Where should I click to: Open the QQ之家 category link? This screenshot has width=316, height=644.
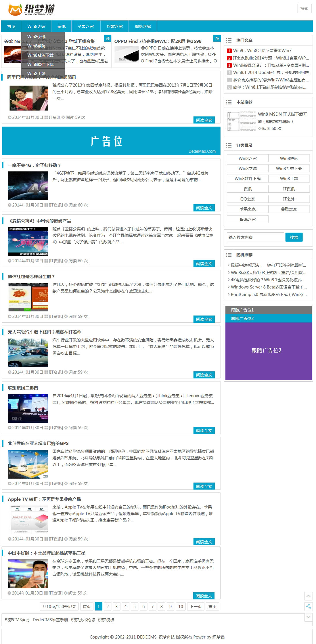coord(248,199)
